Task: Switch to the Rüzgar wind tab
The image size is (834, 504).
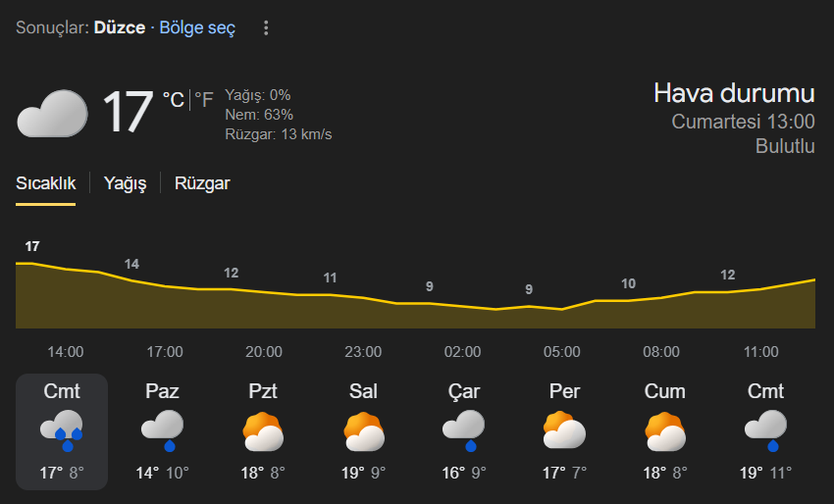Action: pos(202,183)
